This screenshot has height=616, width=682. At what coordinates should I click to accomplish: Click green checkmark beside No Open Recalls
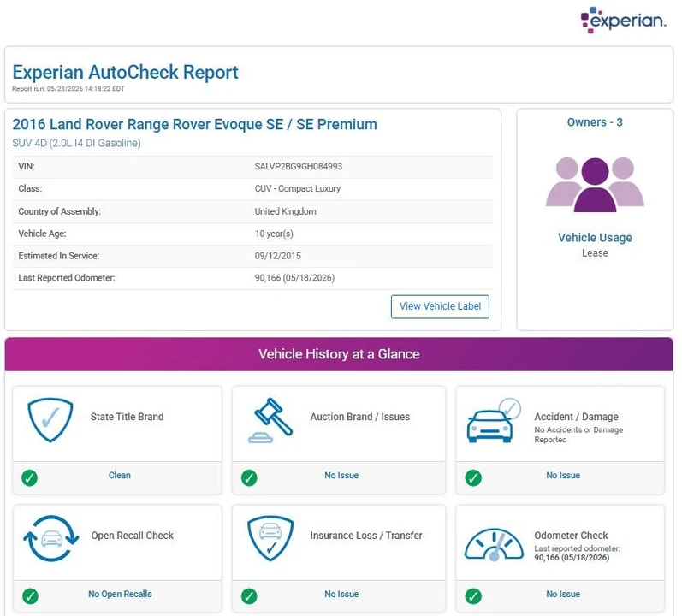[30, 596]
